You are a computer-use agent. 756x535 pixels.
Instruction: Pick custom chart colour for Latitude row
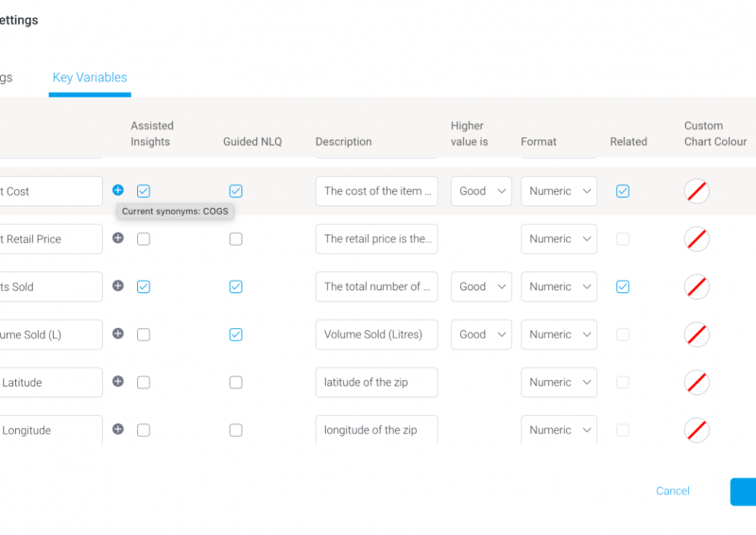click(x=696, y=382)
